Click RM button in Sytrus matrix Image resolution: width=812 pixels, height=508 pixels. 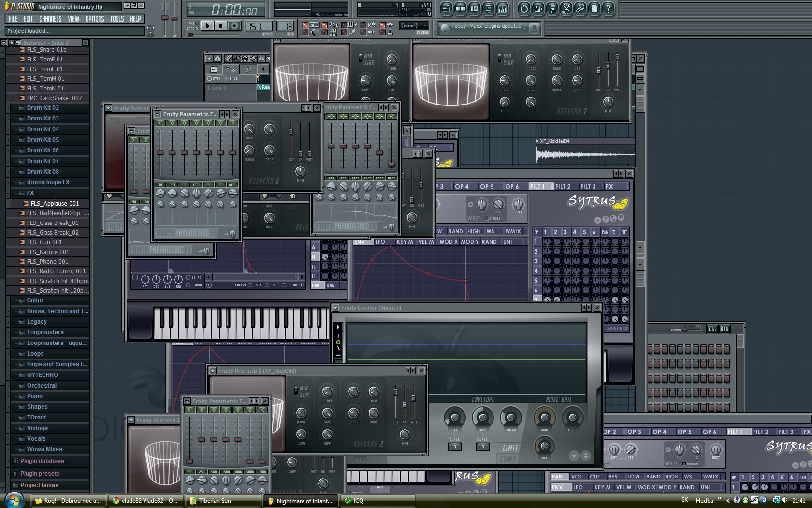tap(330, 285)
